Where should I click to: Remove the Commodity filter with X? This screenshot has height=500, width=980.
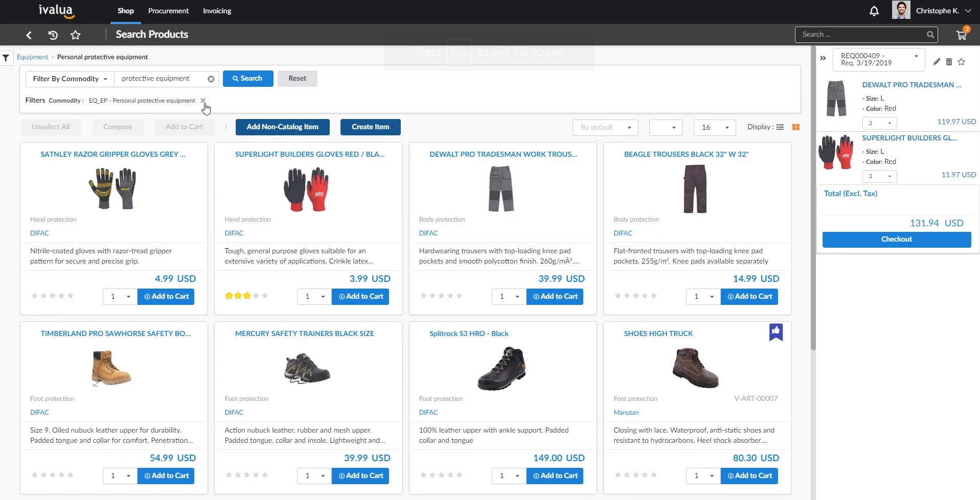pos(203,100)
